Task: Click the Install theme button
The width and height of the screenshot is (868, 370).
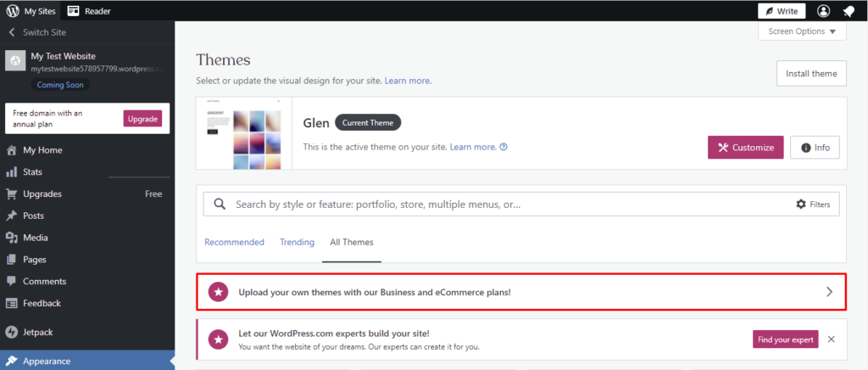Action: click(x=811, y=74)
